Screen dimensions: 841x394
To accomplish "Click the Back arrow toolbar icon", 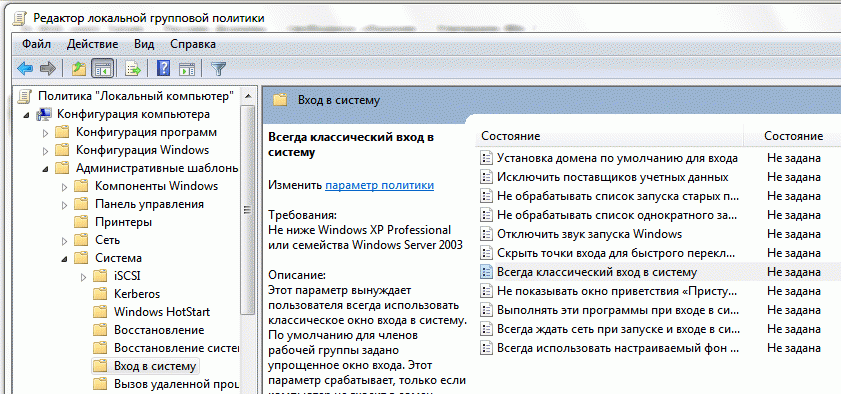I will point(25,69).
